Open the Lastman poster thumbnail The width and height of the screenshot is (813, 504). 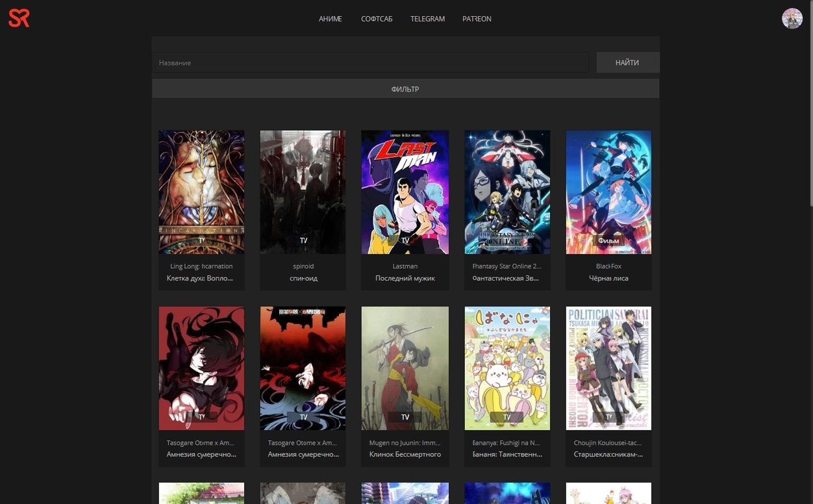coord(405,192)
